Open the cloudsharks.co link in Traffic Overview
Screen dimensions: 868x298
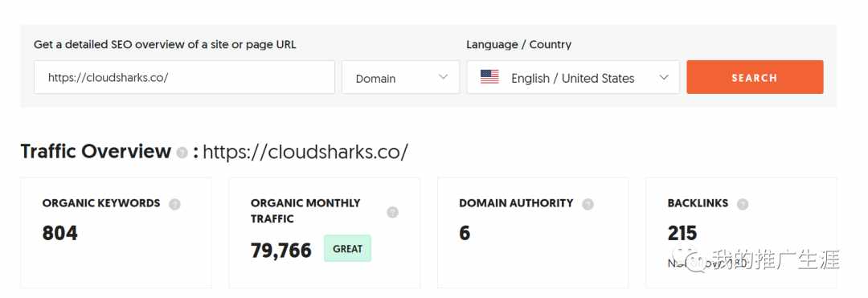click(x=305, y=152)
